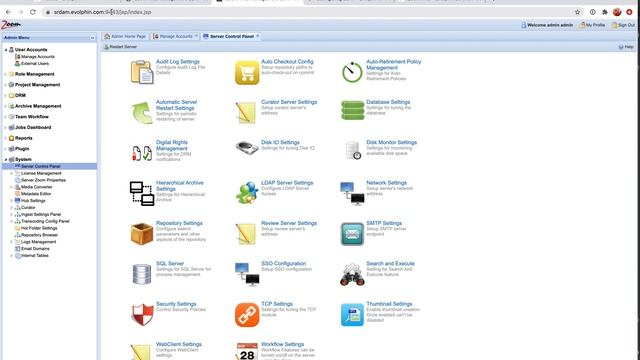The width and height of the screenshot is (640, 360).
Task: Open the LDAP Server Settings users icon
Action: point(247,193)
